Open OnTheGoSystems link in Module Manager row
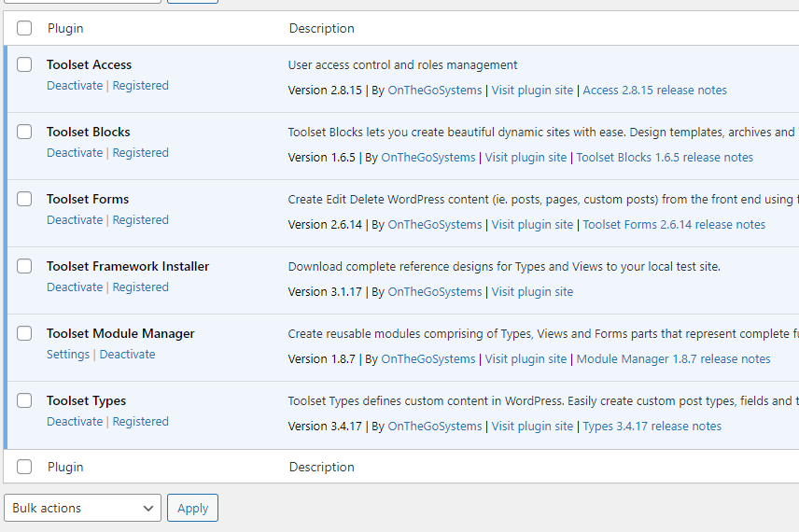This screenshot has height=532, width=799. pyautogui.click(x=428, y=359)
